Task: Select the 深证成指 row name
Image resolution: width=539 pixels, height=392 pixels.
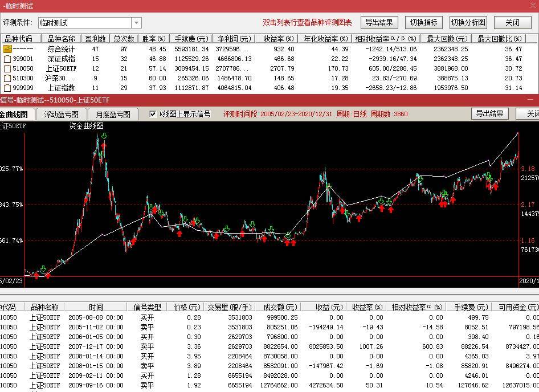Action: pyautogui.click(x=61, y=59)
